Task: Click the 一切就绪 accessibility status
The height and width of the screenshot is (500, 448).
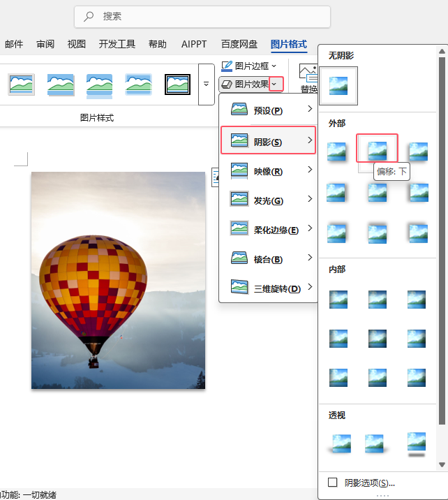Action: point(40,495)
